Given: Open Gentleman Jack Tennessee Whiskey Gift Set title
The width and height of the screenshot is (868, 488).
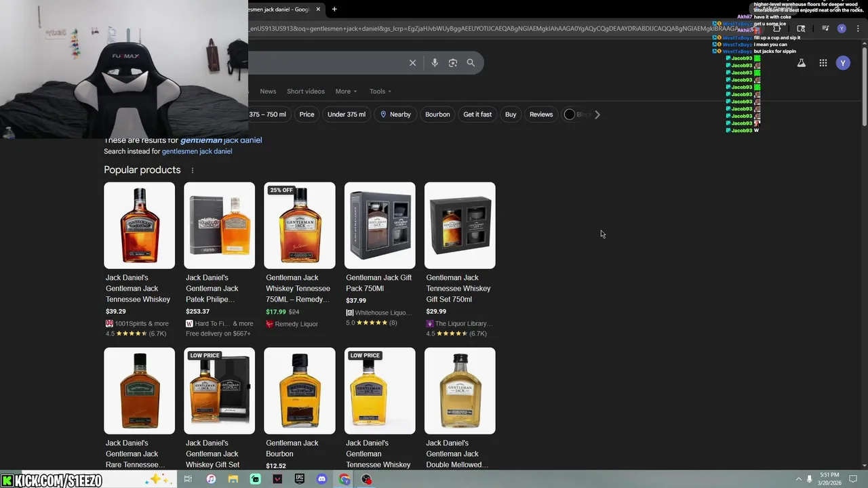Looking at the screenshot, I should 458,288.
